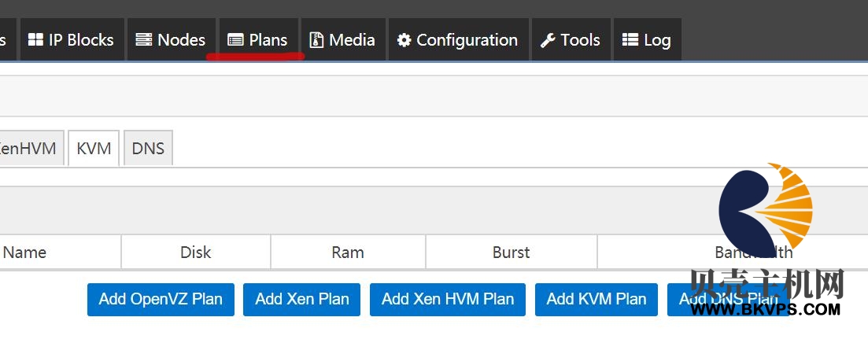Select the XenHVM tab
Viewport: 868px width, 343px height.
[29, 148]
